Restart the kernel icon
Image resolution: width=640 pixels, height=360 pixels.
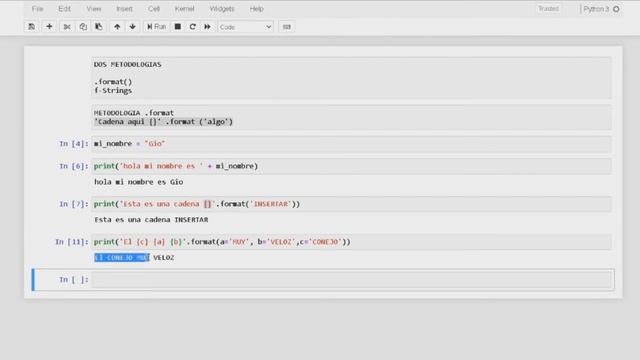click(192, 27)
